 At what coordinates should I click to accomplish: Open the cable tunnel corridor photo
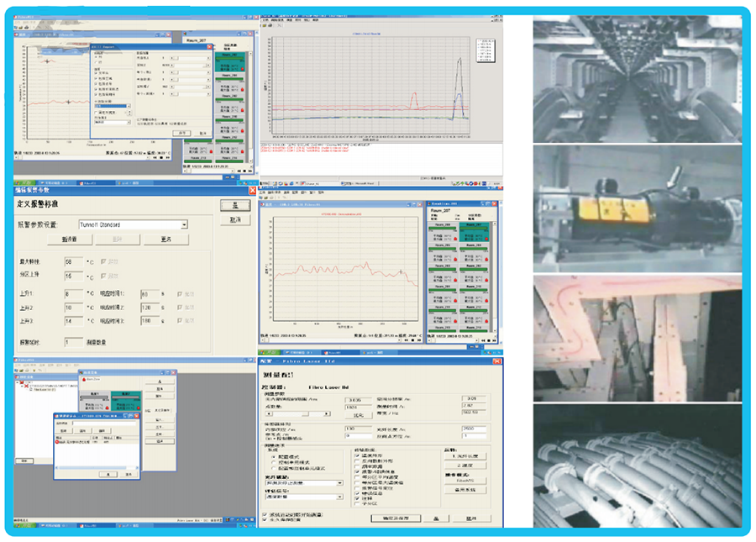638,79
